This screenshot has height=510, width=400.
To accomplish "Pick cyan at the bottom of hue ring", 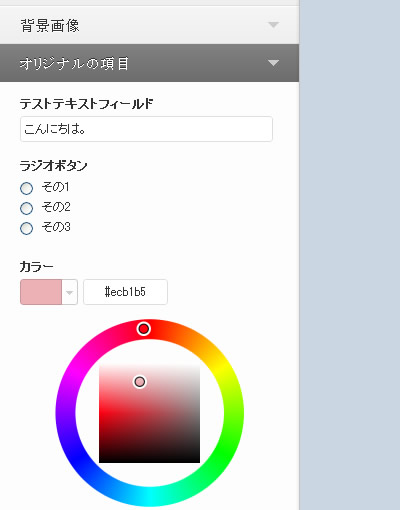I will coord(149,497).
